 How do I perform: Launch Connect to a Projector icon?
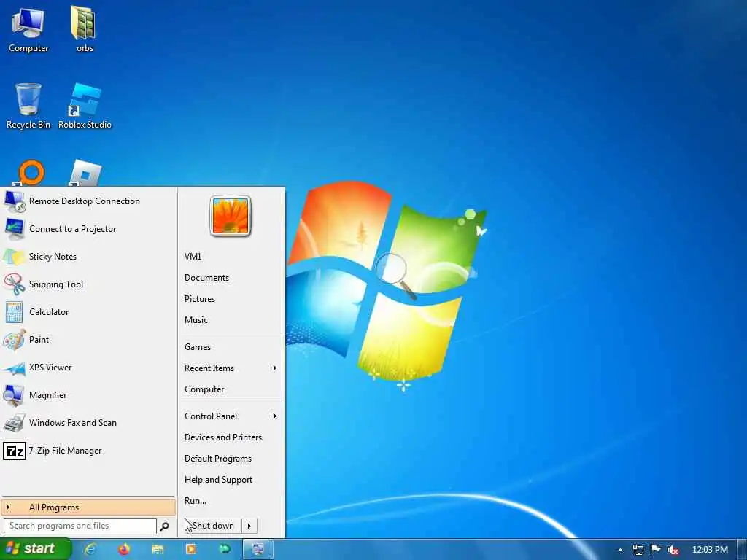point(15,229)
